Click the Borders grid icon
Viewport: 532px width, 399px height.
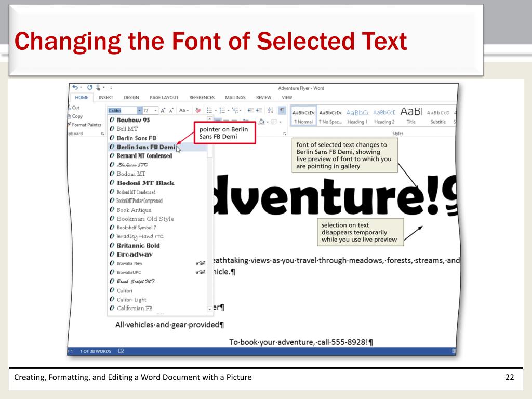pyautogui.click(x=274, y=122)
